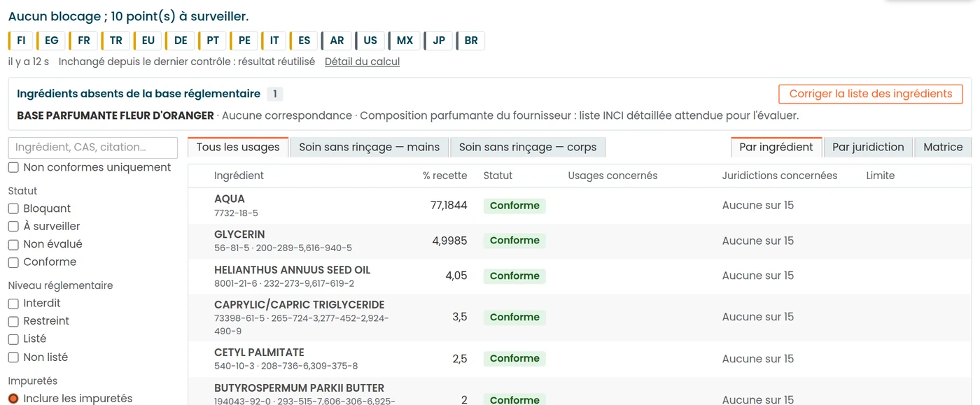Image resolution: width=980 pixels, height=405 pixels.
Task: Click the DE jurisdiction chip
Action: 180,41
